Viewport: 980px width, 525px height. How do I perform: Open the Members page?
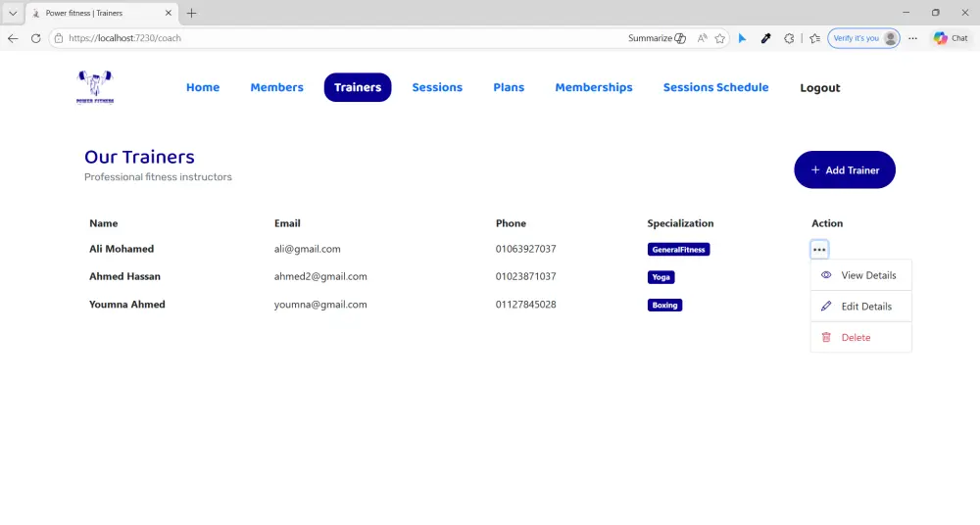(277, 87)
